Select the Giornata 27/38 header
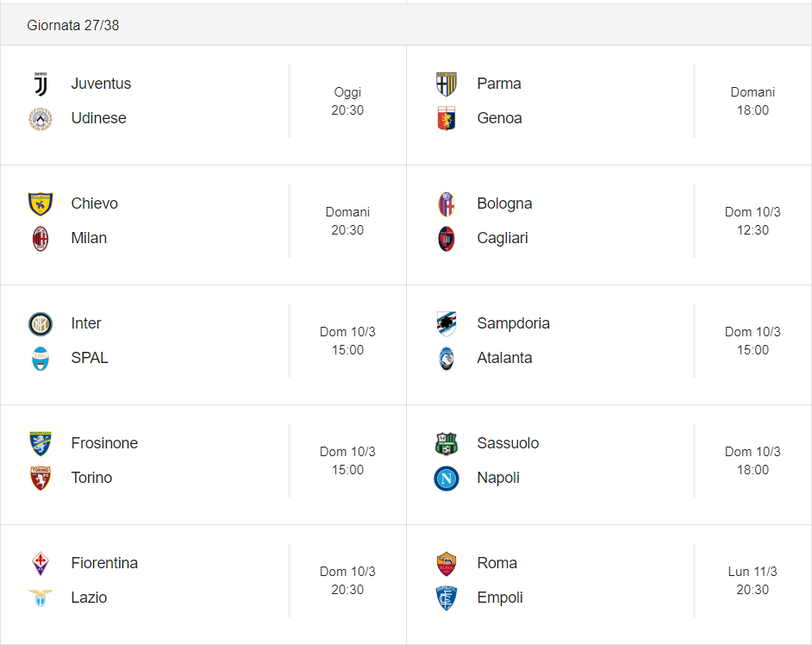 tap(406, 25)
